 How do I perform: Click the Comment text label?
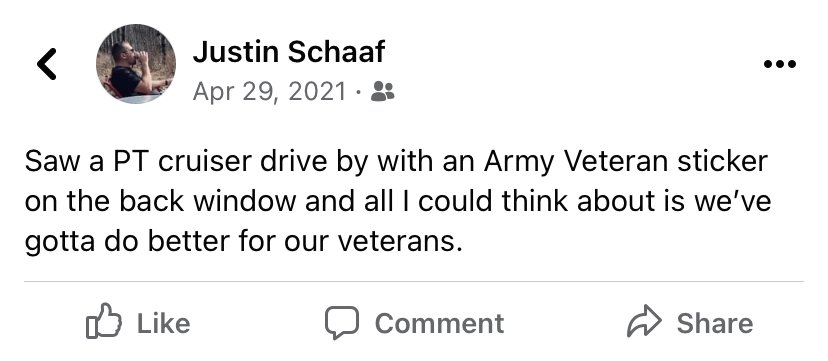[x=439, y=323]
